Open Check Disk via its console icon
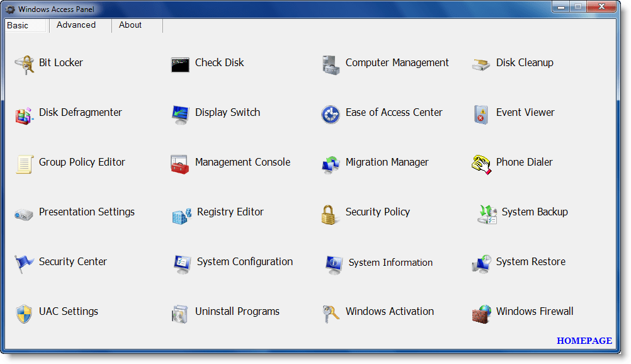Screen dimensions: 631x364 [180, 64]
